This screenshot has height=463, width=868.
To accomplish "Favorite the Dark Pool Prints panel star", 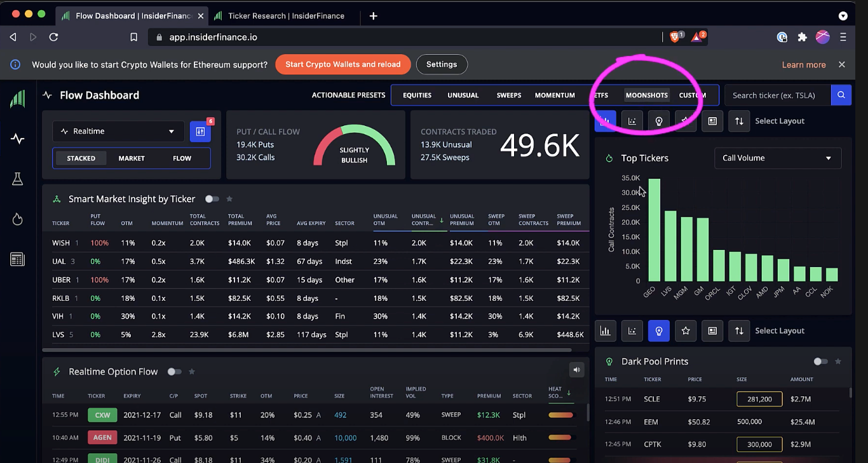I will (838, 361).
